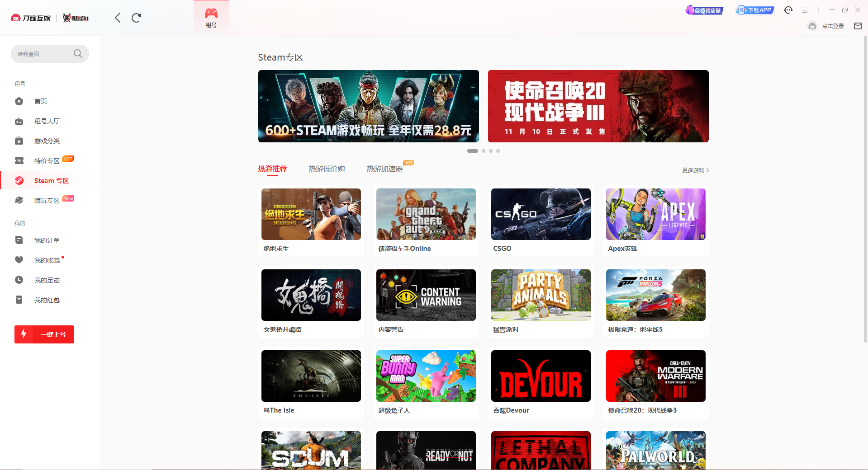Click the refresh page icon
The height and width of the screenshot is (470, 868).
136,18
